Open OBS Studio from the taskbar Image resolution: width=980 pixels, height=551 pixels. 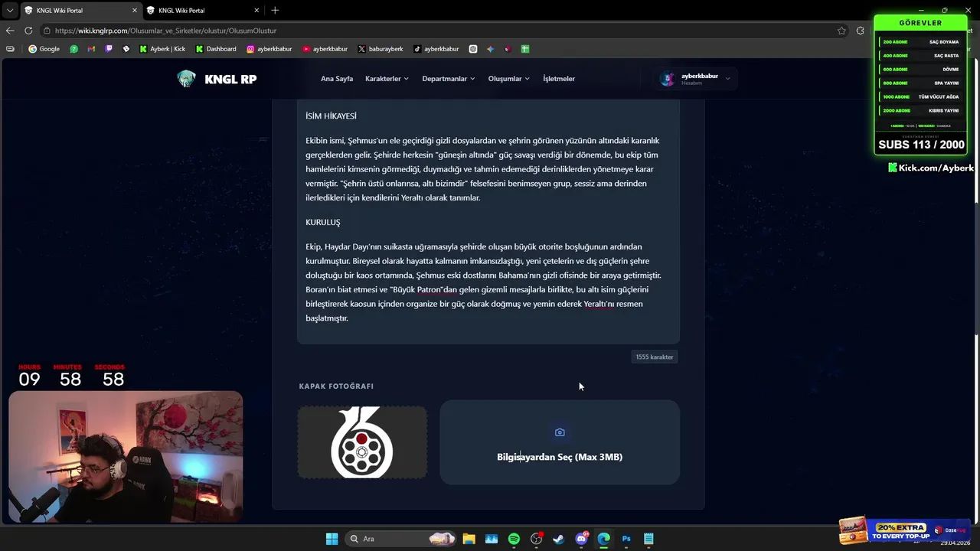536,539
